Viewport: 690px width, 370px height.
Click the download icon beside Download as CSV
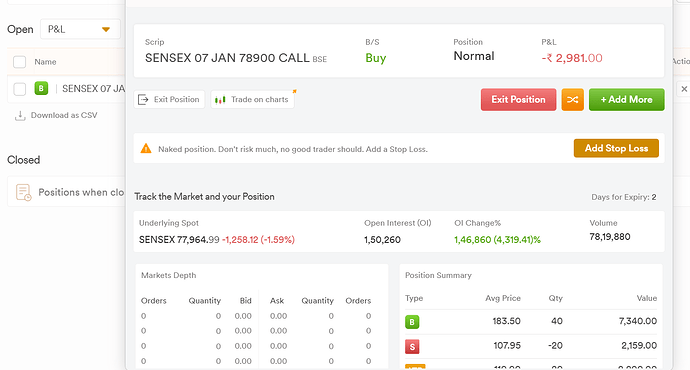(20, 116)
